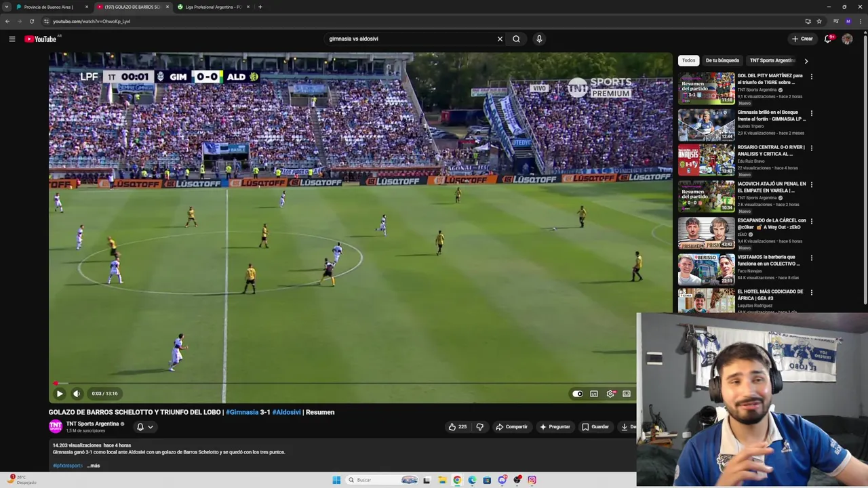Open YouTube notifications bell in header

click(x=828, y=39)
